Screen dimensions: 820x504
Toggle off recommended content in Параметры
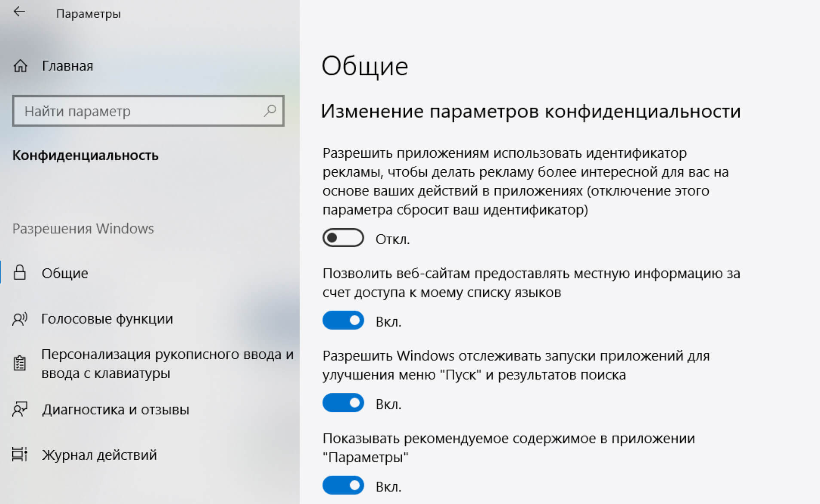[x=343, y=486]
